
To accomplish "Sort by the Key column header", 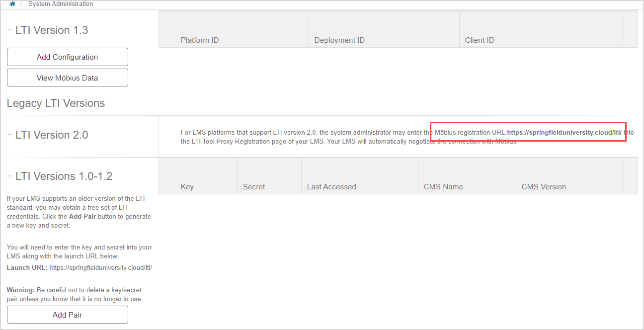I will pyautogui.click(x=187, y=186).
